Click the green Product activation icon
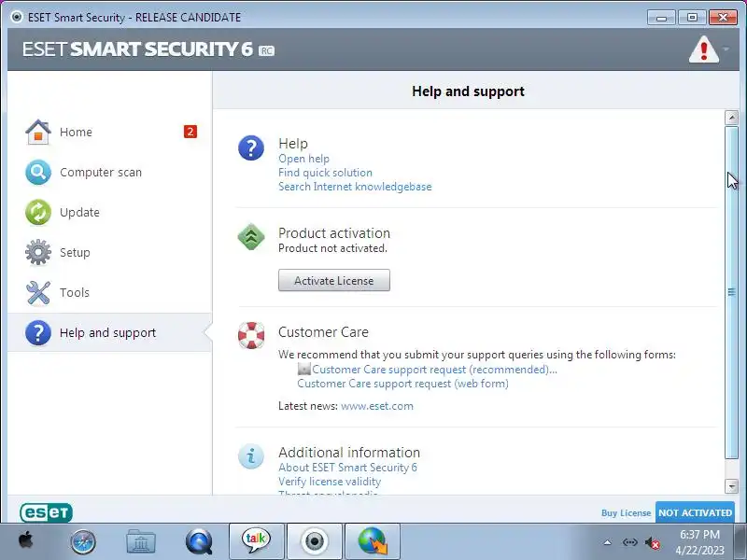The width and height of the screenshot is (747, 560). coord(251,237)
